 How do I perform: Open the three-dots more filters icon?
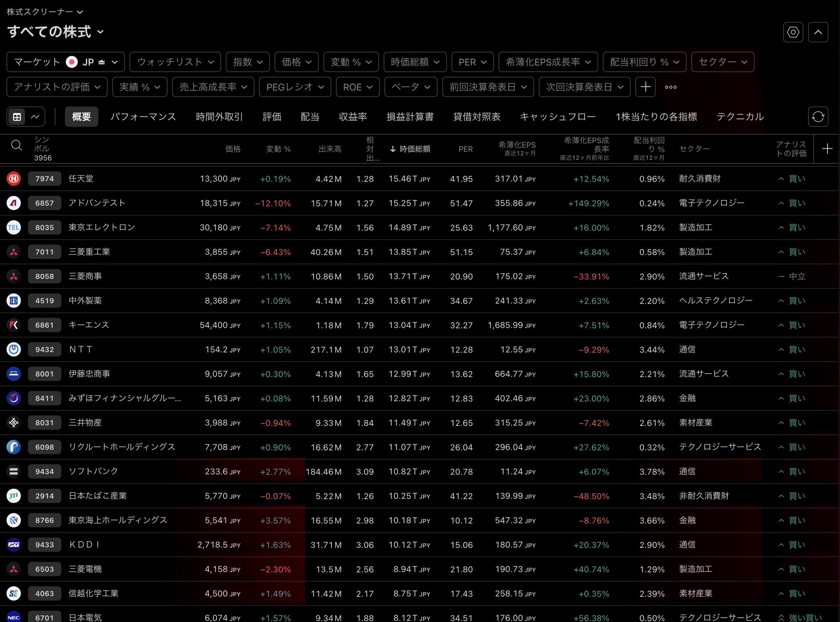(670, 87)
